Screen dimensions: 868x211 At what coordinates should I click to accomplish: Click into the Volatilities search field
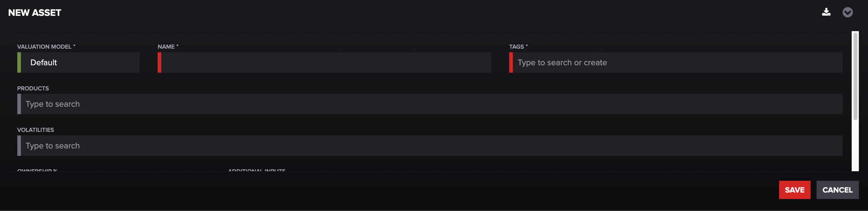pos(431,146)
